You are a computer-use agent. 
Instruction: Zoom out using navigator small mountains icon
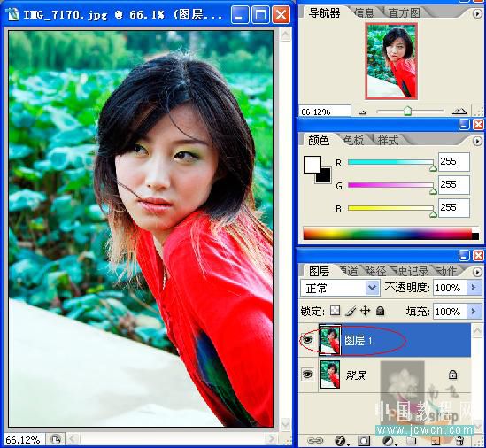pyautogui.click(x=362, y=112)
